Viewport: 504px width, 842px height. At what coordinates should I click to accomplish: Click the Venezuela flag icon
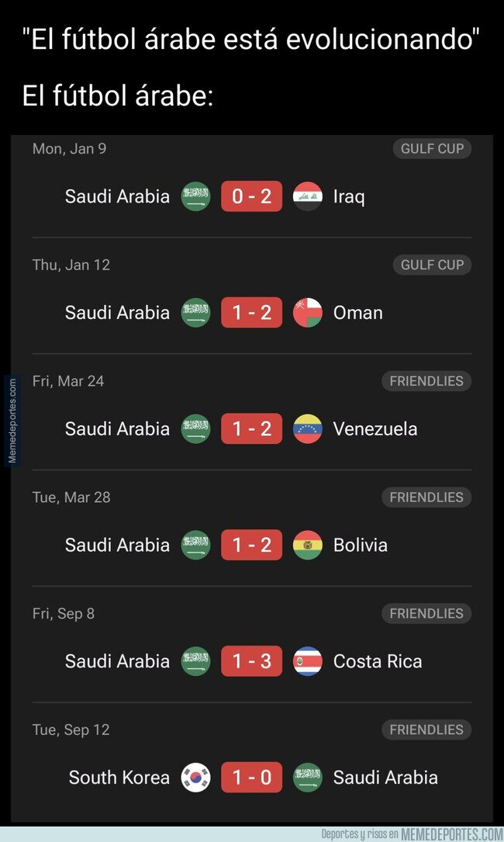(308, 429)
